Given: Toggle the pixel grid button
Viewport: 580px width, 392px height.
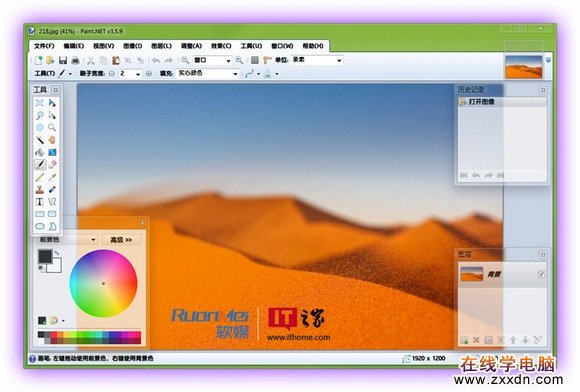Looking at the screenshot, I should point(255,60).
